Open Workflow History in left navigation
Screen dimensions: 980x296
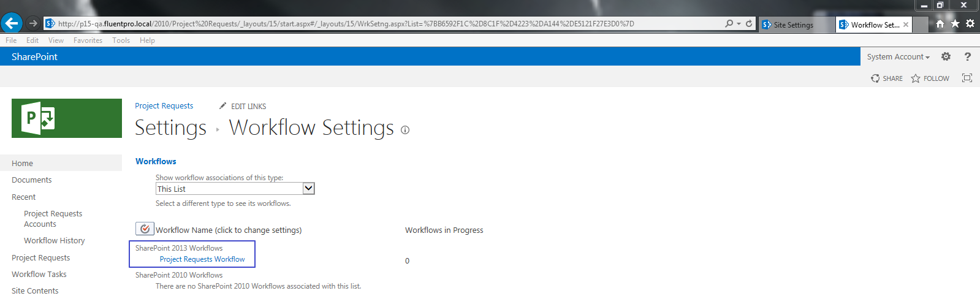point(54,241)
